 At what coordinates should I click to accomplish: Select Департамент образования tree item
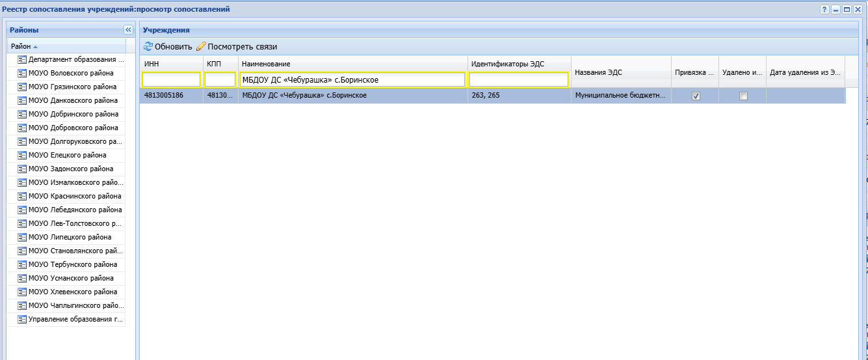(x=70, y=59)
